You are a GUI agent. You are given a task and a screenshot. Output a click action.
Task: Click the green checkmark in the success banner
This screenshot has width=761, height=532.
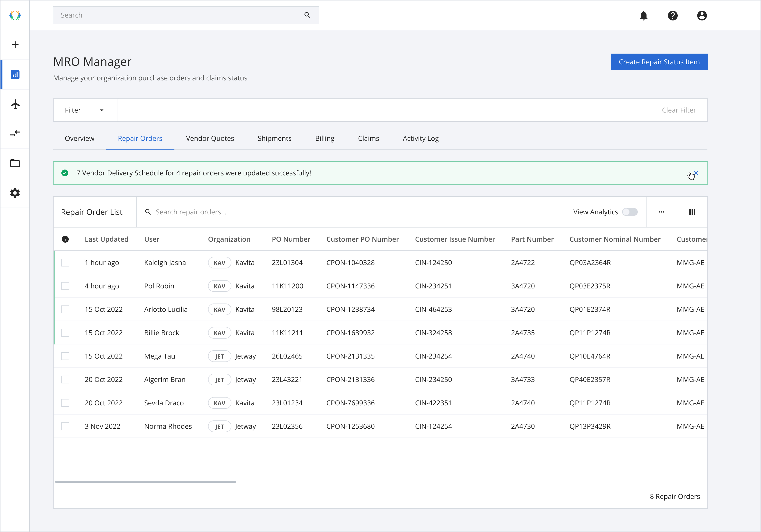(x=65, y=173)
